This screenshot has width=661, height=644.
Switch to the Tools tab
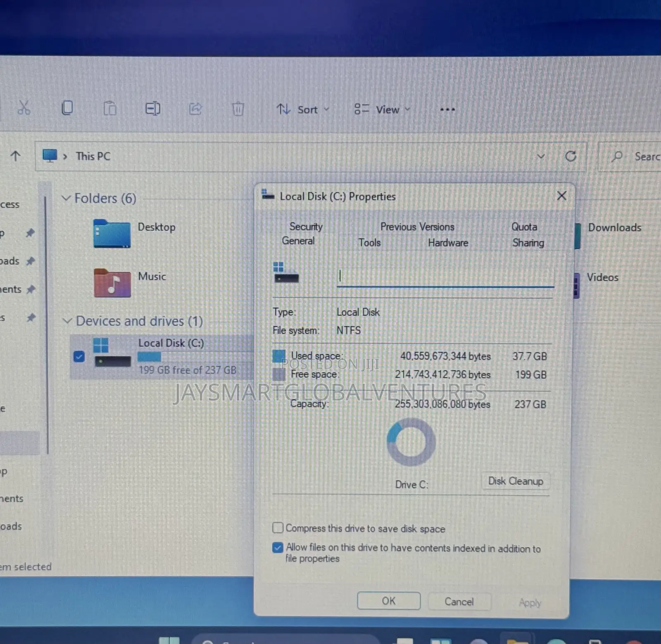[369, 243]
